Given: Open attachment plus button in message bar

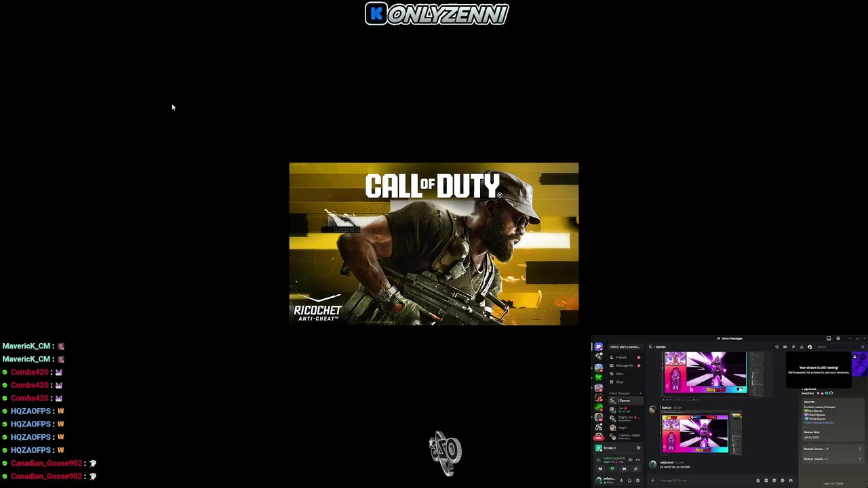Looking at the screenshot, I should [x=653, y=481].
